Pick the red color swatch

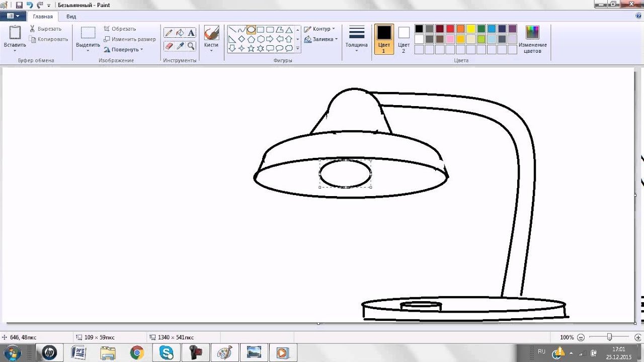(450, 29)
